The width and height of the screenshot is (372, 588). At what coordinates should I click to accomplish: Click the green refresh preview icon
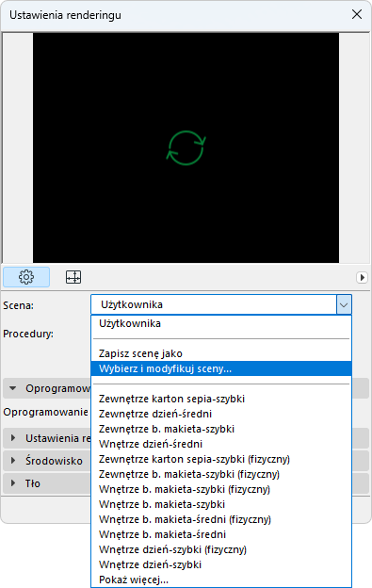tap(186, 148)
